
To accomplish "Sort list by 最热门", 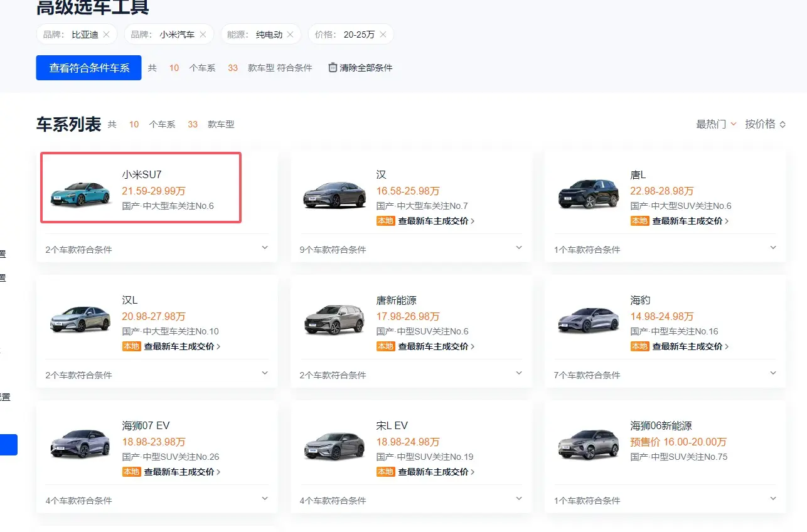I will (716, 124).
